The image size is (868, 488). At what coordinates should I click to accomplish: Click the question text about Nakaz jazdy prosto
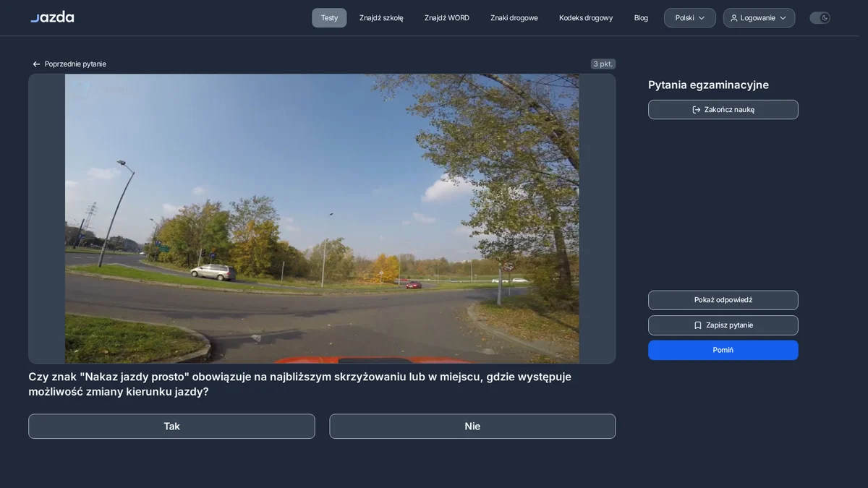coord(299,384)
